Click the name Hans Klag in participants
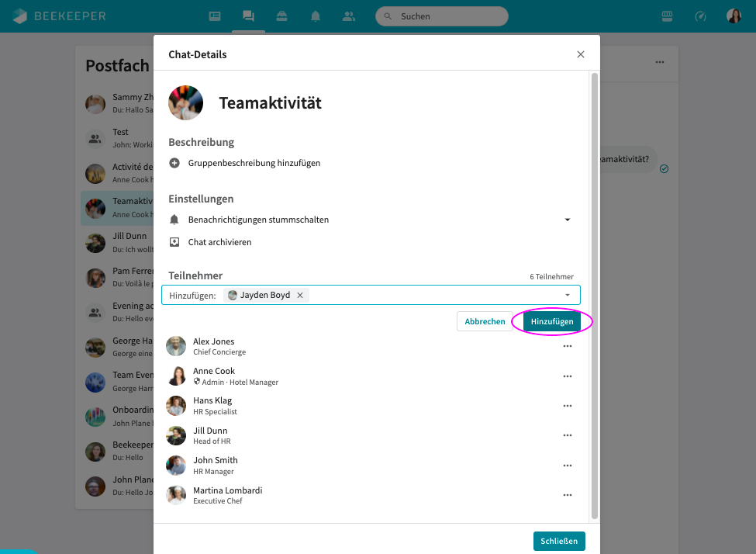The image size is (756, 554). pyautogui.click(x=212, y=400)
